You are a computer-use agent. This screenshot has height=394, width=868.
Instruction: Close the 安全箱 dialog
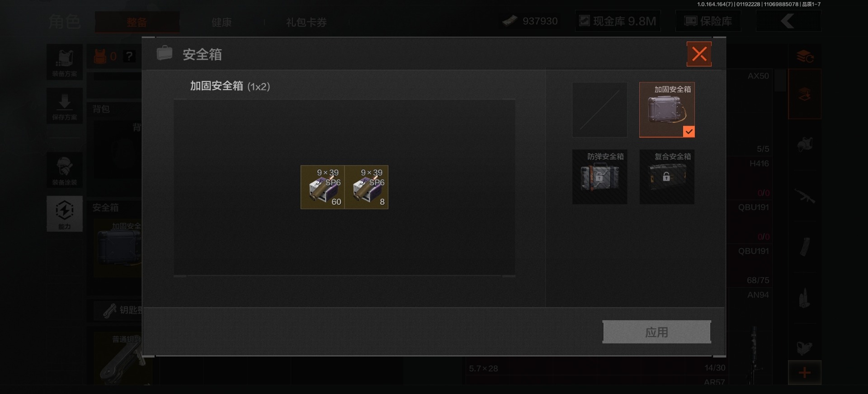(699, 54)
